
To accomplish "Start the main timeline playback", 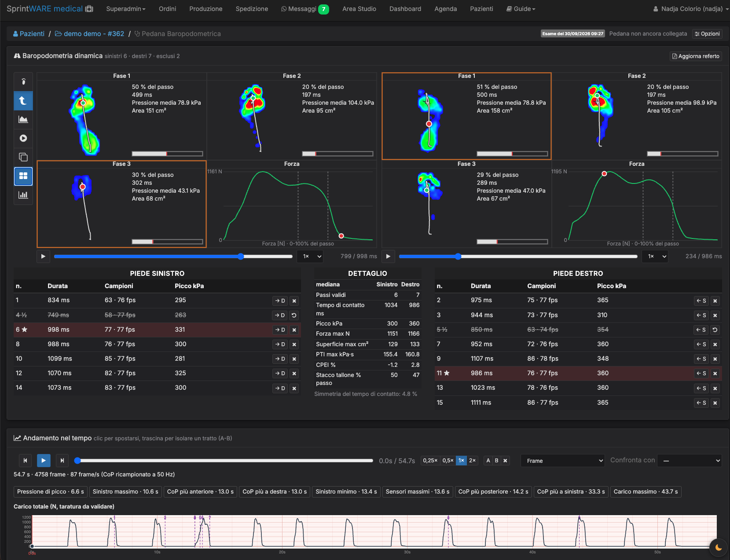I will (44, 461).
